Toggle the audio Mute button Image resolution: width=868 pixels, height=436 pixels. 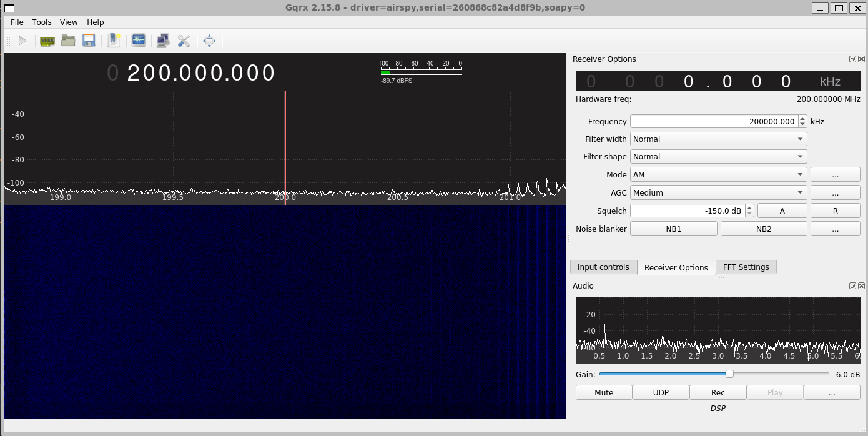(604, 392)
